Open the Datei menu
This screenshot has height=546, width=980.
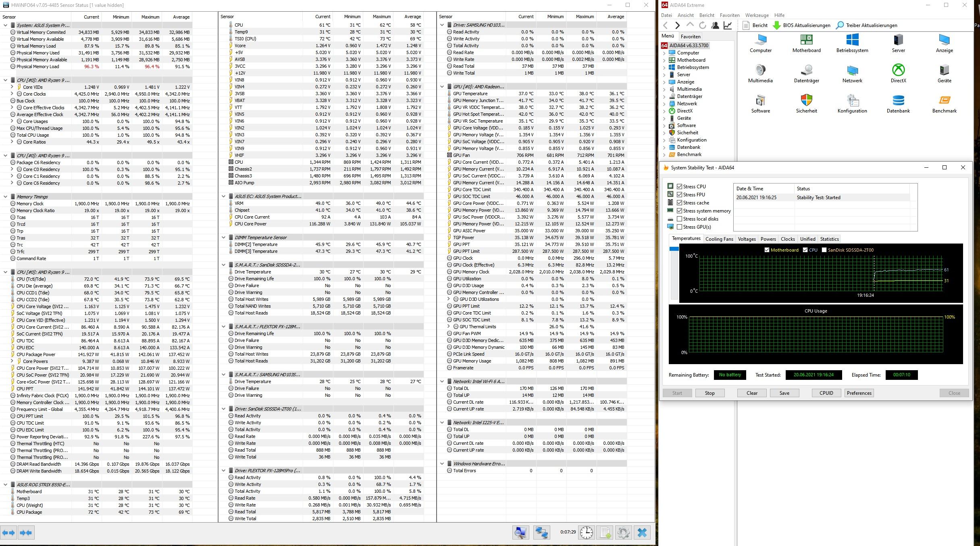(666, 15)
